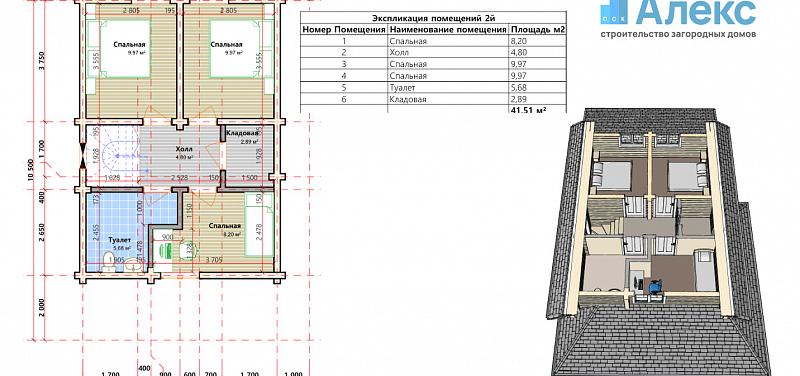Viewport: 800px width, 376px height.
Task: Select table row 2 Холл 4,80
Action: point(433,52)
